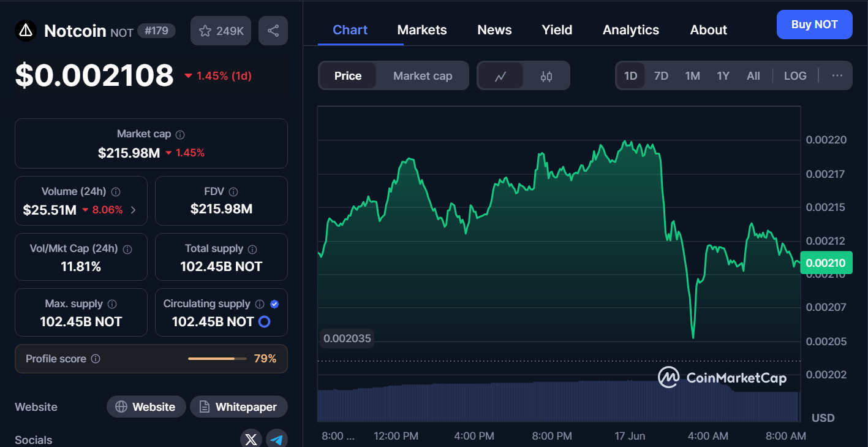Click the current price tag 0.00210
The image size is (868, 447).
pos(826,263)
